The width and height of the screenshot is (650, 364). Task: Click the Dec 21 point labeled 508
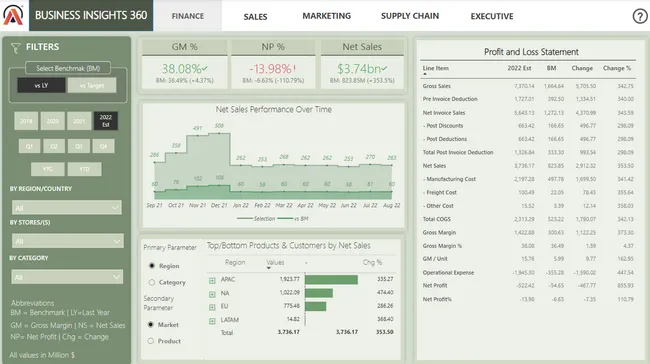(219, 133)
